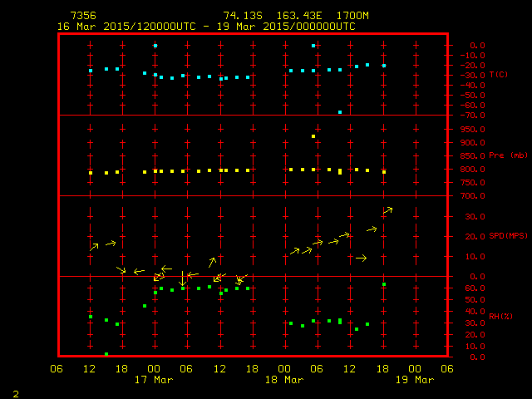Click the Pre (mb) pressure axis label
Screen dimensions: 532x399
[507, 155]
